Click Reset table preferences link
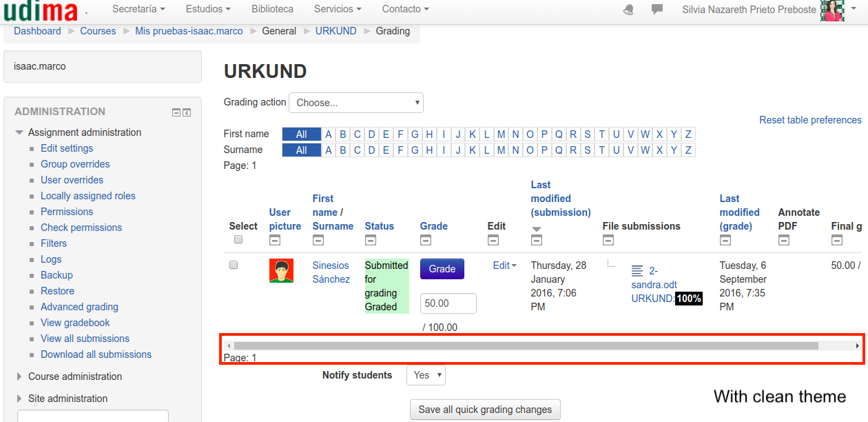Viewport: 868px width, 422px height. click(810, 120)
